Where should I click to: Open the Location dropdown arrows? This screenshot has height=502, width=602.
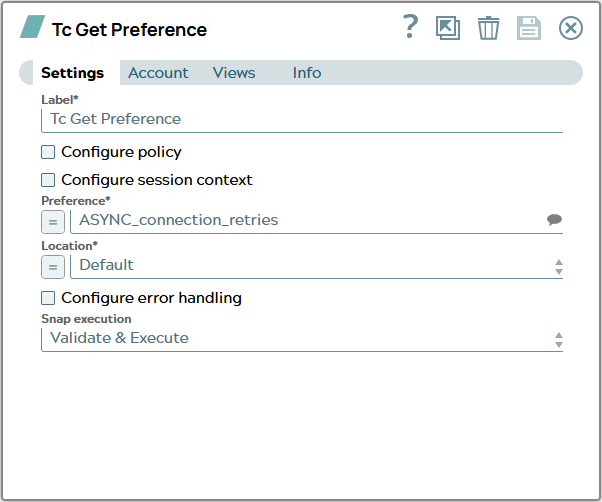point(559,267)
